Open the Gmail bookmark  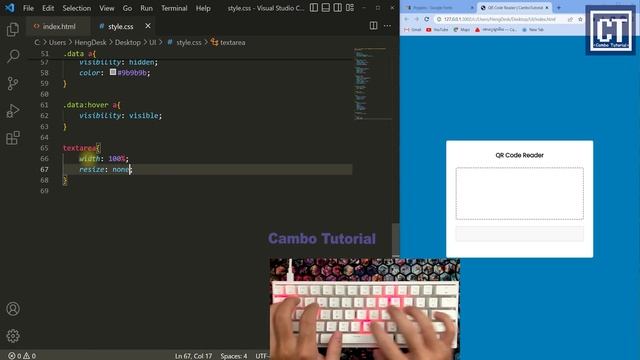coord(413,30)
